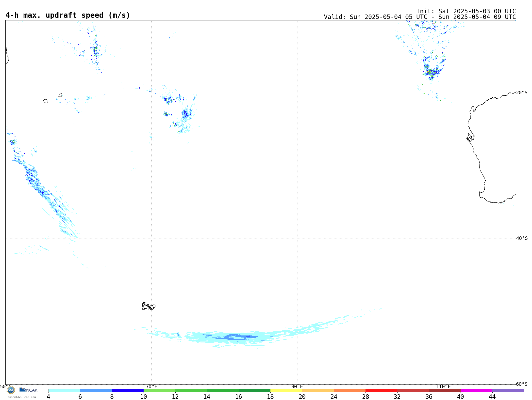Click the Mauritius island outline
532x400 pixels.
tap(61, 95)
